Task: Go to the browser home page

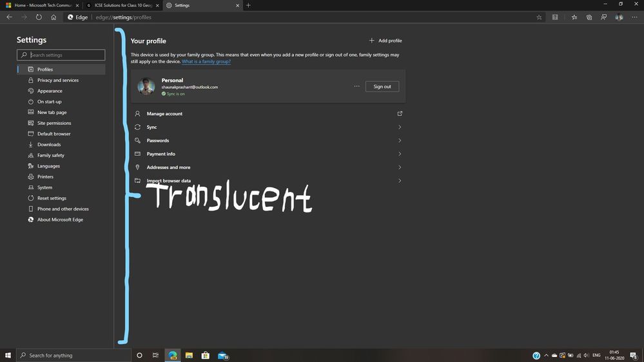Action: click(54, 17)
